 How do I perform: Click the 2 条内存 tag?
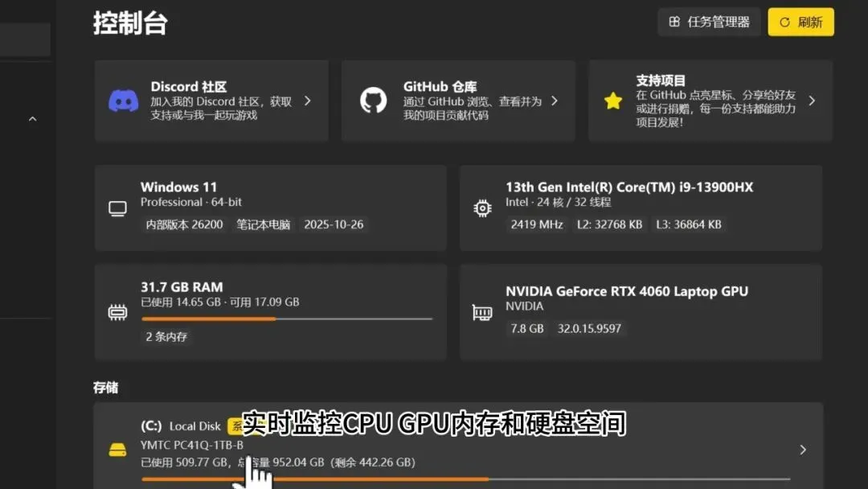pyautogui.click(x=166, y=337)
